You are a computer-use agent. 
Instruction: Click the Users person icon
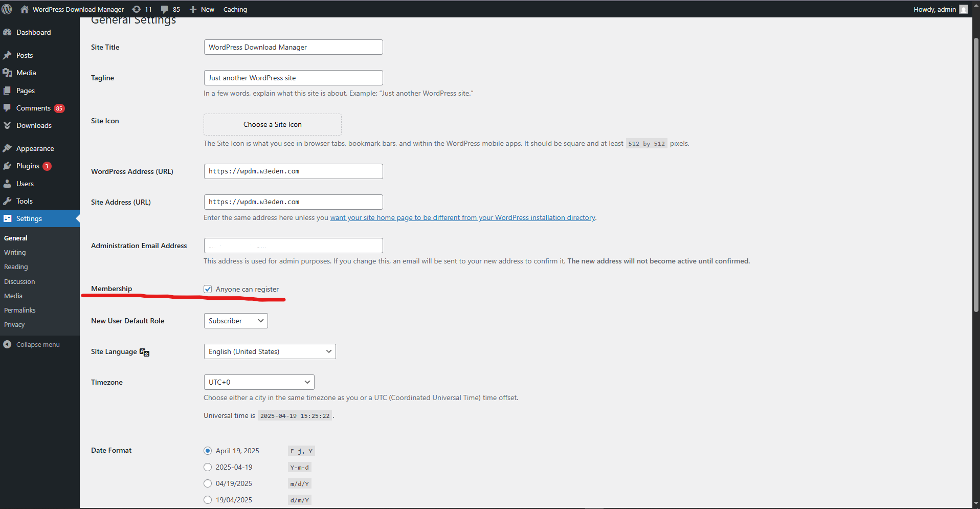tap(7, 184)
